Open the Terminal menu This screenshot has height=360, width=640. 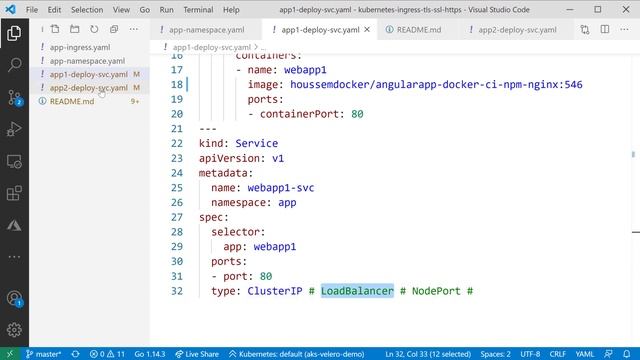point(198,10)
